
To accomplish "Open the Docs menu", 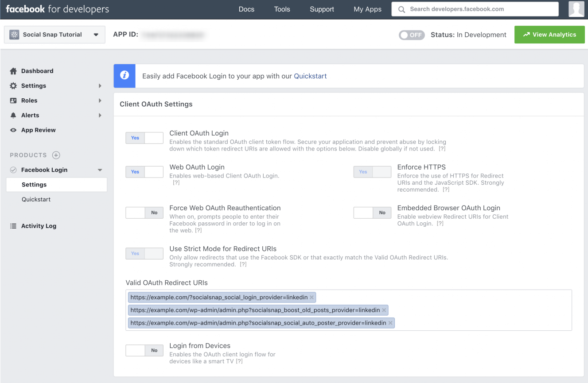I will tap(246, 9).
